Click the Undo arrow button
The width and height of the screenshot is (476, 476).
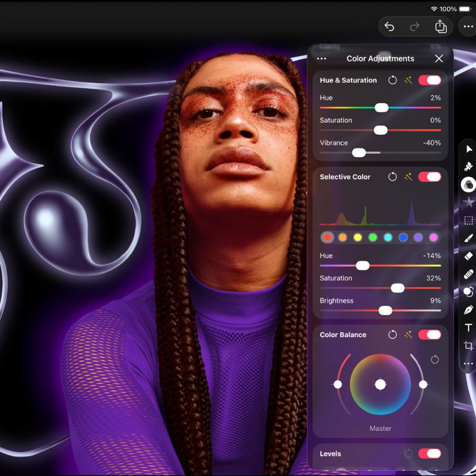tap(389, 27)
